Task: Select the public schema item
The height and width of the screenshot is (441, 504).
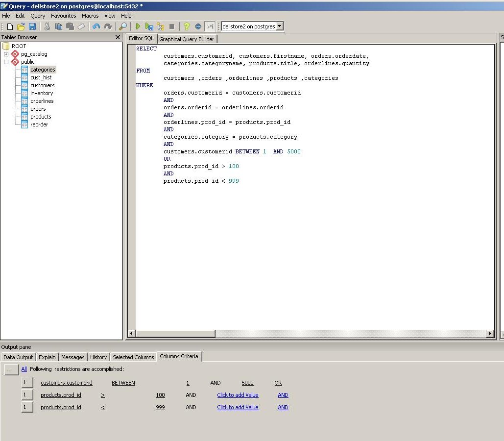Action: click(x=27, y=62)
